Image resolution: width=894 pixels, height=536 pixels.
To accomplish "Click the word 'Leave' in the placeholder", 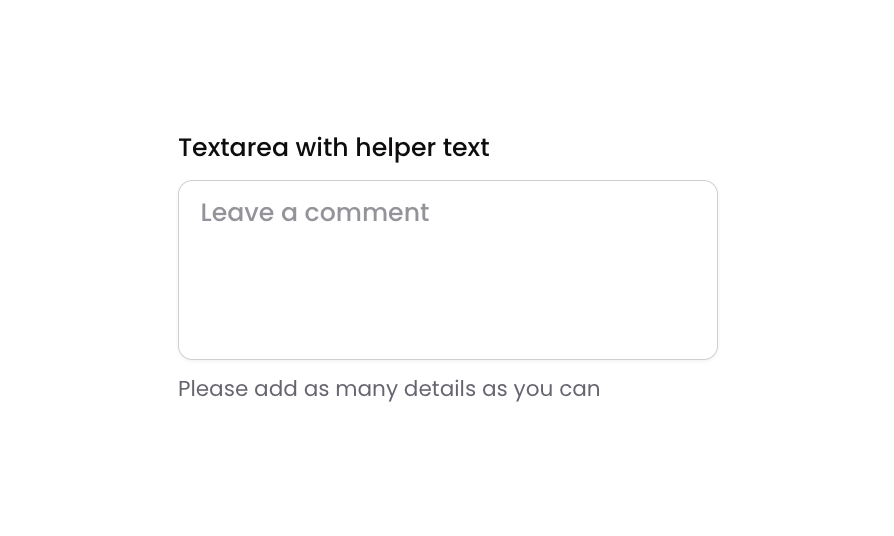I will click(237, 213).
